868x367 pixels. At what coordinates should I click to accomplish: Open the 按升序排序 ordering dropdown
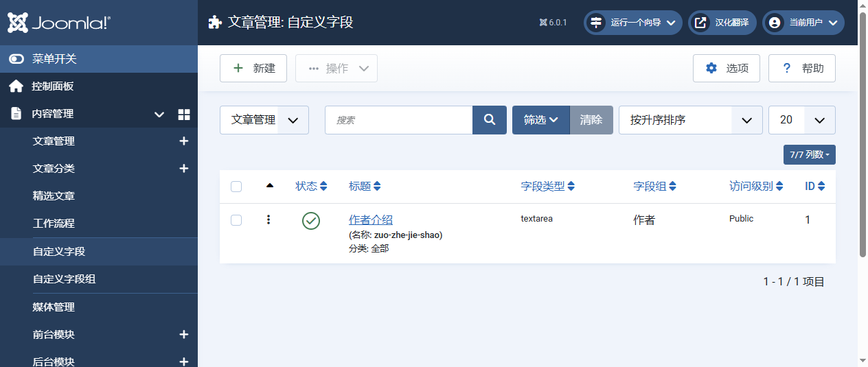[x=691, y=120]
